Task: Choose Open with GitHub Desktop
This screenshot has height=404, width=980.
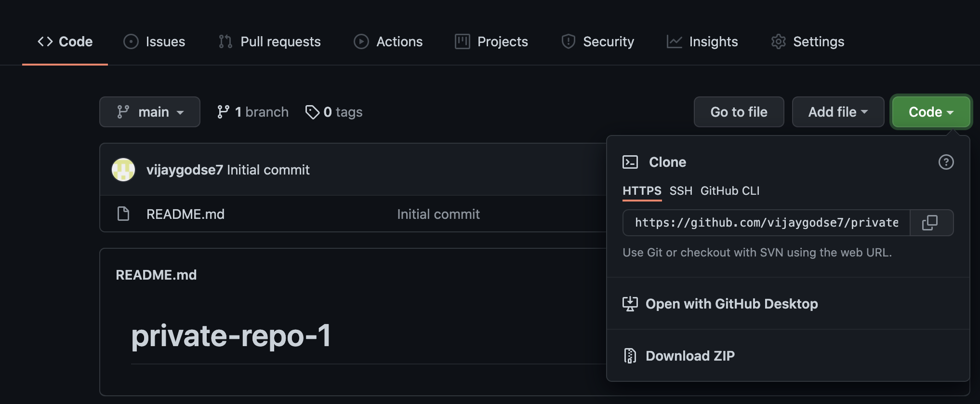Action: coord(731,304)
